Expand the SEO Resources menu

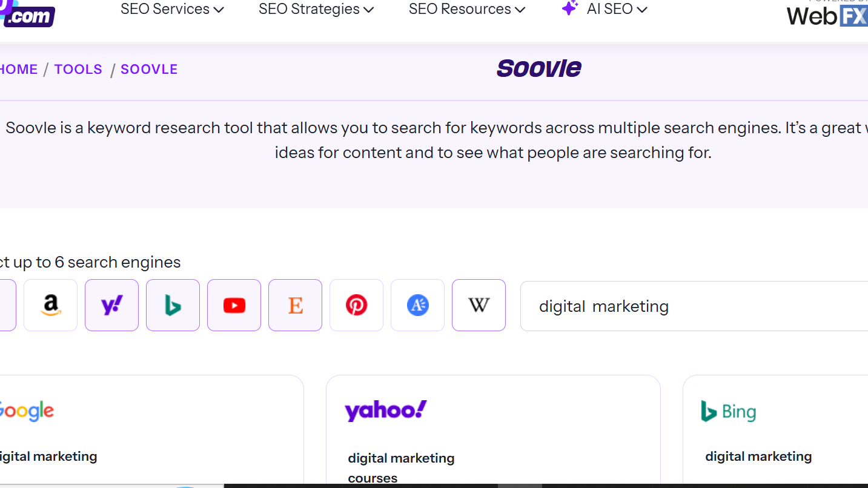coord(466,9)
